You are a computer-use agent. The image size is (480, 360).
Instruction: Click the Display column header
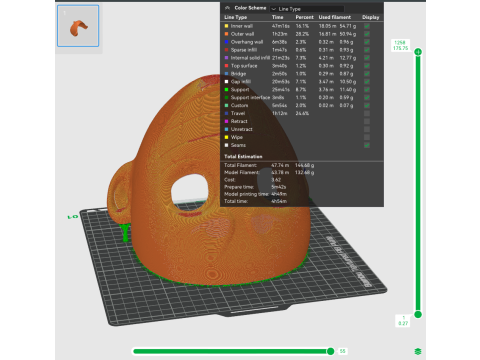tap(371, 17)
